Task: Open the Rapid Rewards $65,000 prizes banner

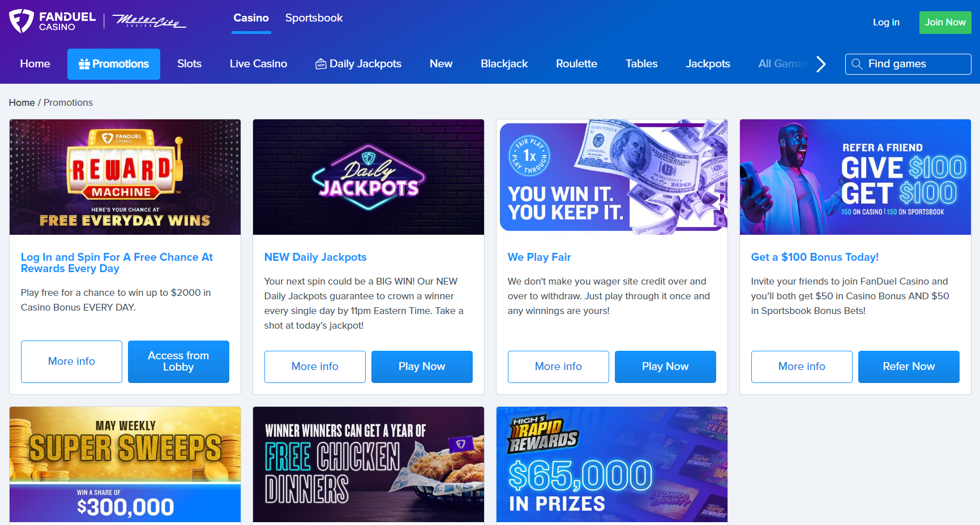Action: click(611, 464)
